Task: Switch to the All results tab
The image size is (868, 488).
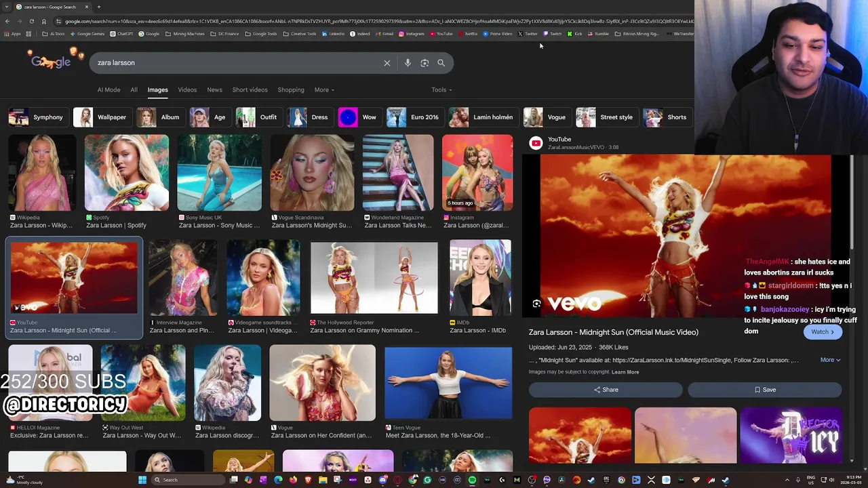Action: tap(134, 89)
